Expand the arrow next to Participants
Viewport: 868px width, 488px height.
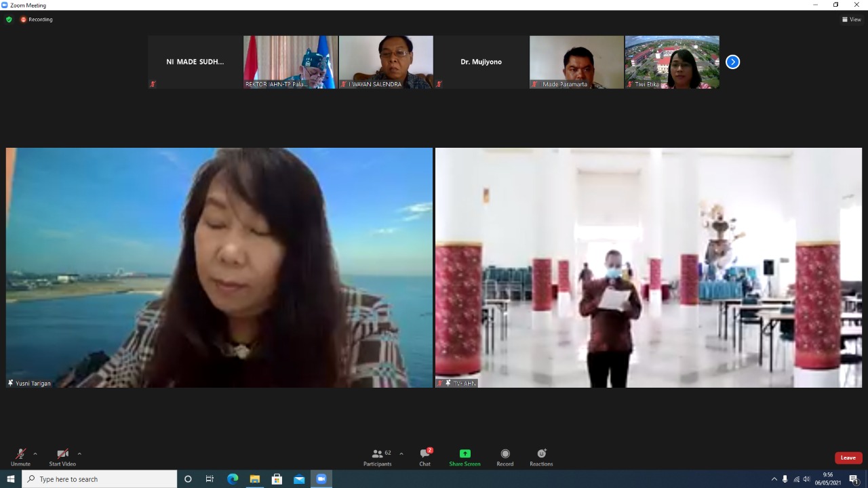point(401,453)
